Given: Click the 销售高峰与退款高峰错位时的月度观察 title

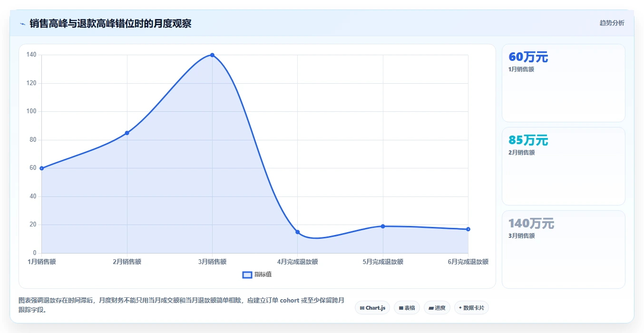Looking at the screenshot, I should (x=110, y=24).
